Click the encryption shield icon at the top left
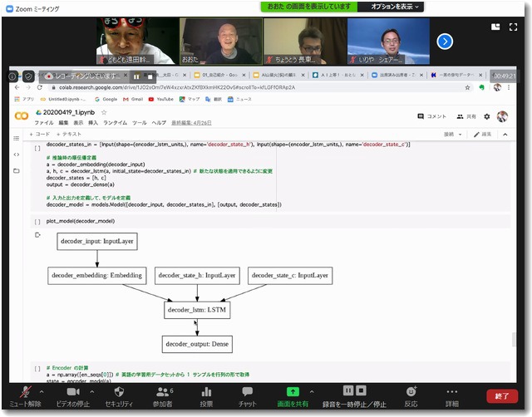Viewport: 532px width, 417px height. (x=28, y=76)
